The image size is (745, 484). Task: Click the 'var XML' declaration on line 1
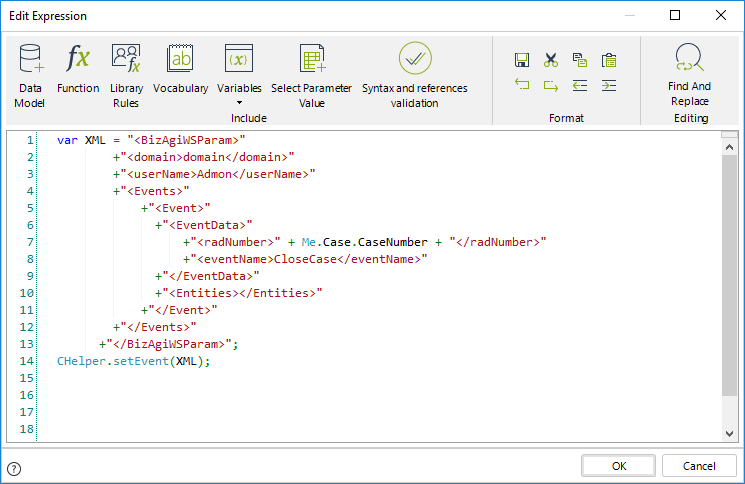point(81,140)
